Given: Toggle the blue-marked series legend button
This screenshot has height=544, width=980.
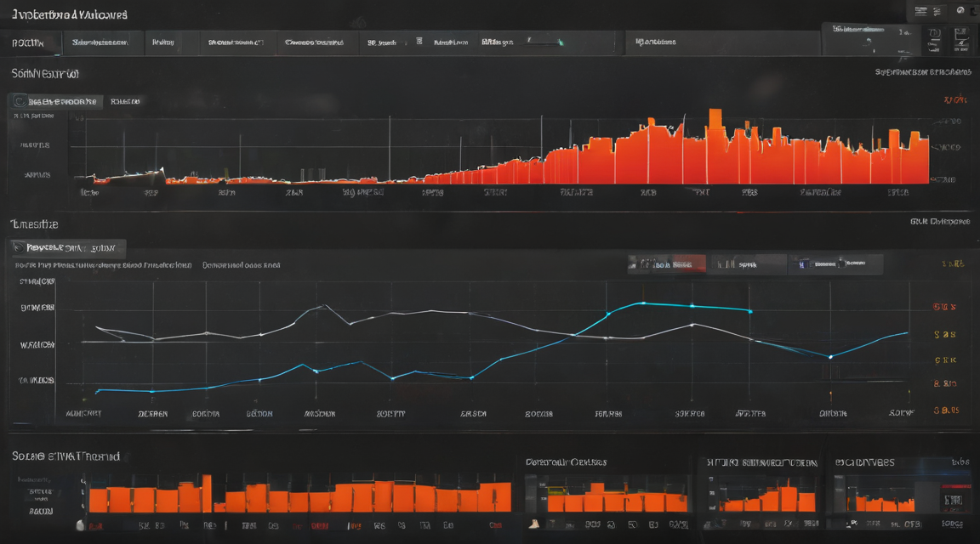Looking at the screenshot, I should pos(835,264).
